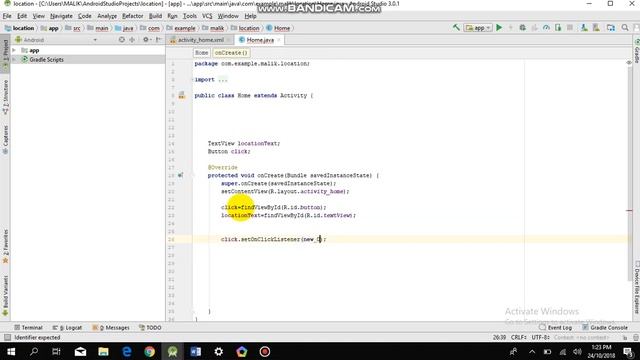Screen dimensions: 640x360
Task: Open the Messages tool window
Action: click(111, 327)
